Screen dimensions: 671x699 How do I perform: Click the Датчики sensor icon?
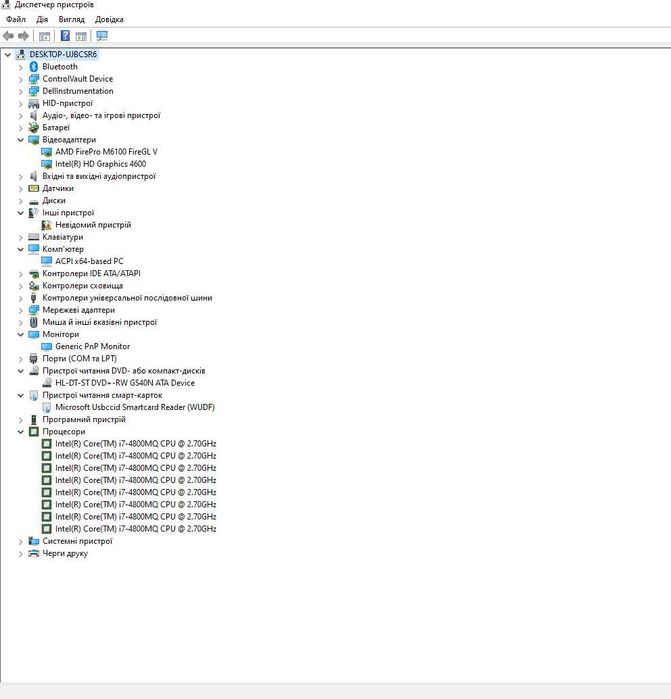click(x=33, y=189)
